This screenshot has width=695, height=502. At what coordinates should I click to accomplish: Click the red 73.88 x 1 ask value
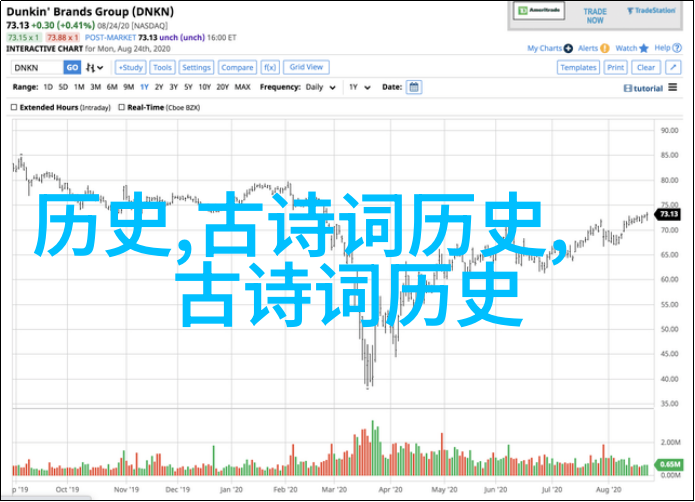coord(63,38)
